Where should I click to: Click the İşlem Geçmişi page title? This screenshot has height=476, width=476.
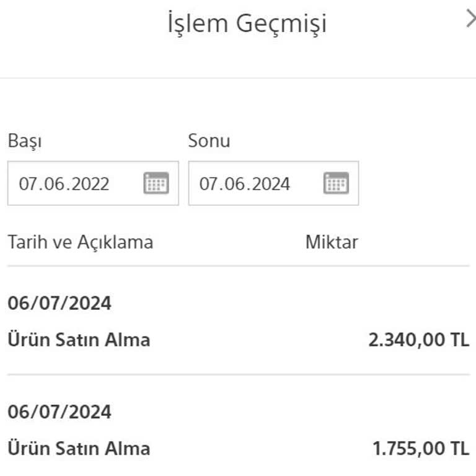coord(247,24)
